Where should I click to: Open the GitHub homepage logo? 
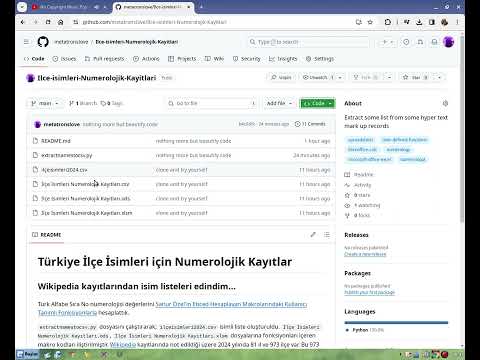pos(43,42)
